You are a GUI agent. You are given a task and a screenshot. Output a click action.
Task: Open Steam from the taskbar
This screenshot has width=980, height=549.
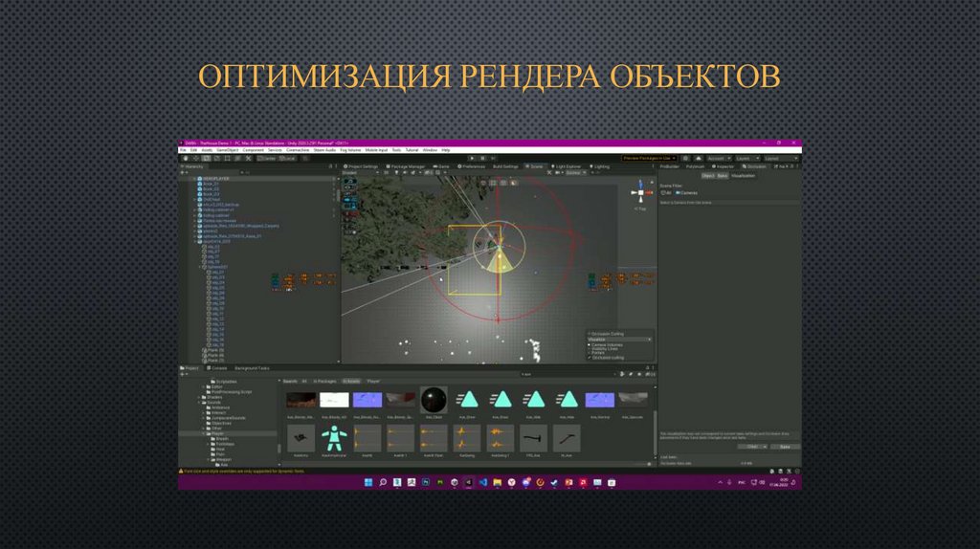coord(554,482)
